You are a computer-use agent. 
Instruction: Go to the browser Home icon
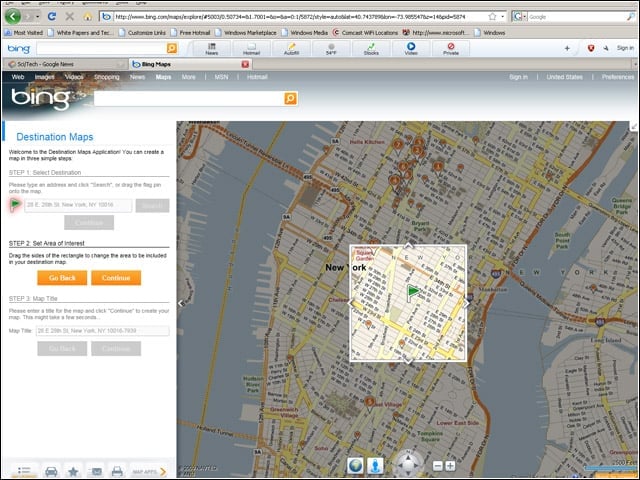87,16
